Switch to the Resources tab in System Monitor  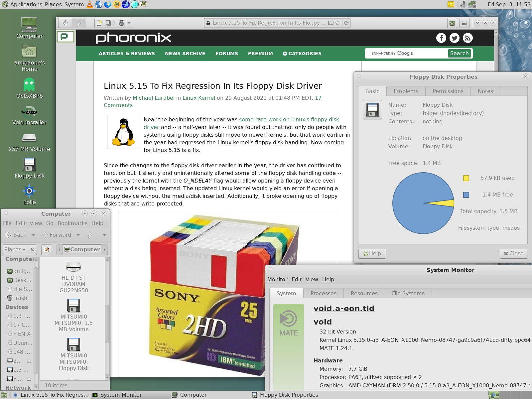(364, 293)
